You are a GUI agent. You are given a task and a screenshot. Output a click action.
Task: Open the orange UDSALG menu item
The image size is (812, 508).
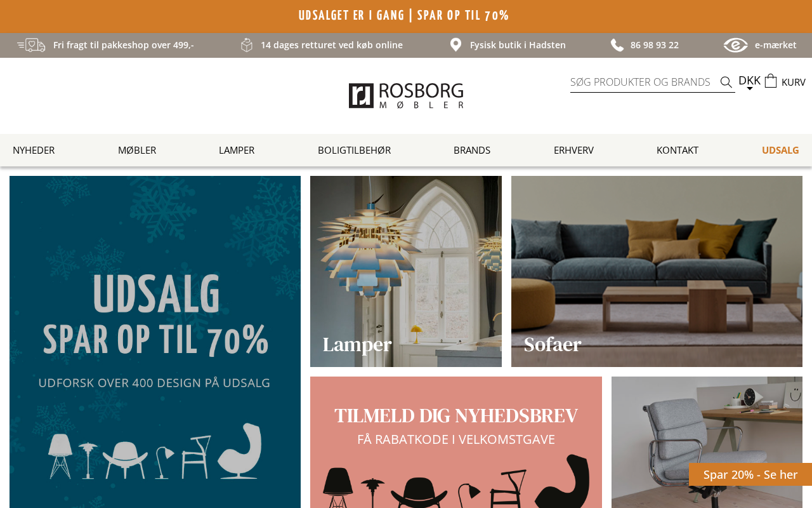(x=780, y=150)
